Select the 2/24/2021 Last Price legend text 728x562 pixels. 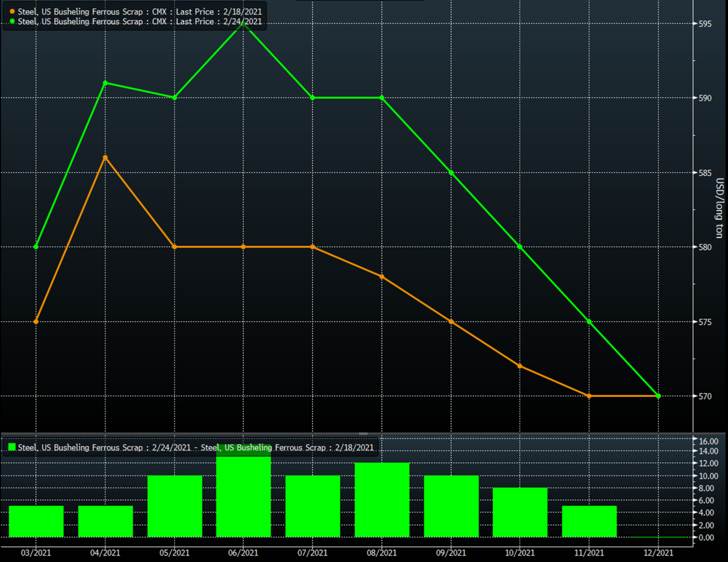[x=140, y=22]
